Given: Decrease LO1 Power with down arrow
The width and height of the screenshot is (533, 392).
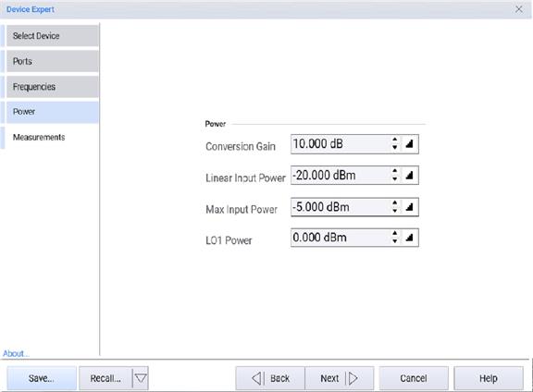Looking at the screenshot, I should [x=394, y=241].
